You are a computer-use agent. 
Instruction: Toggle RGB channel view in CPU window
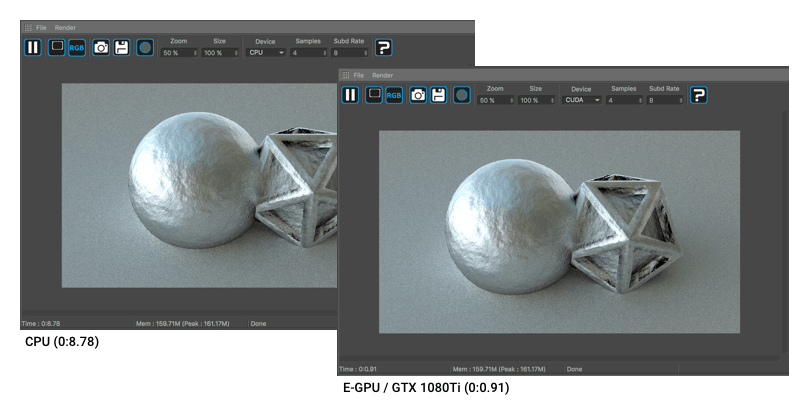77,47
